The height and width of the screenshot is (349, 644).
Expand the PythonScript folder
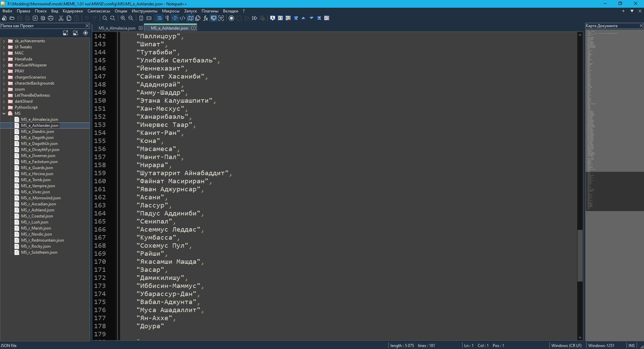click(4, 107)
